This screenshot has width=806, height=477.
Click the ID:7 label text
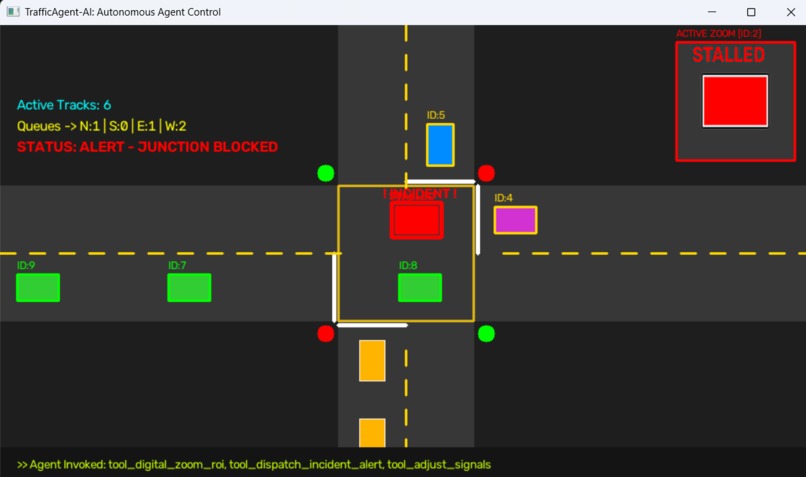[177, 265]
